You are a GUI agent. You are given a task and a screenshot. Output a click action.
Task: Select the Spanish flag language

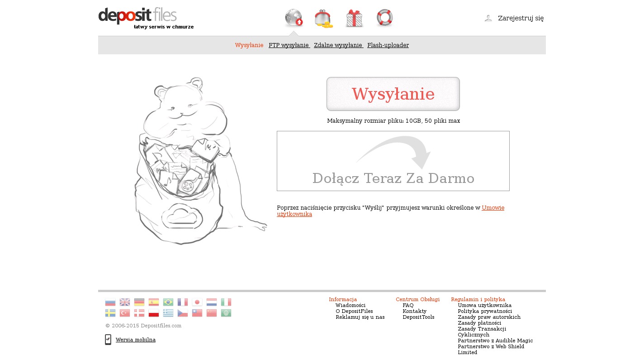pyautogui.click(x=154, y=302)
